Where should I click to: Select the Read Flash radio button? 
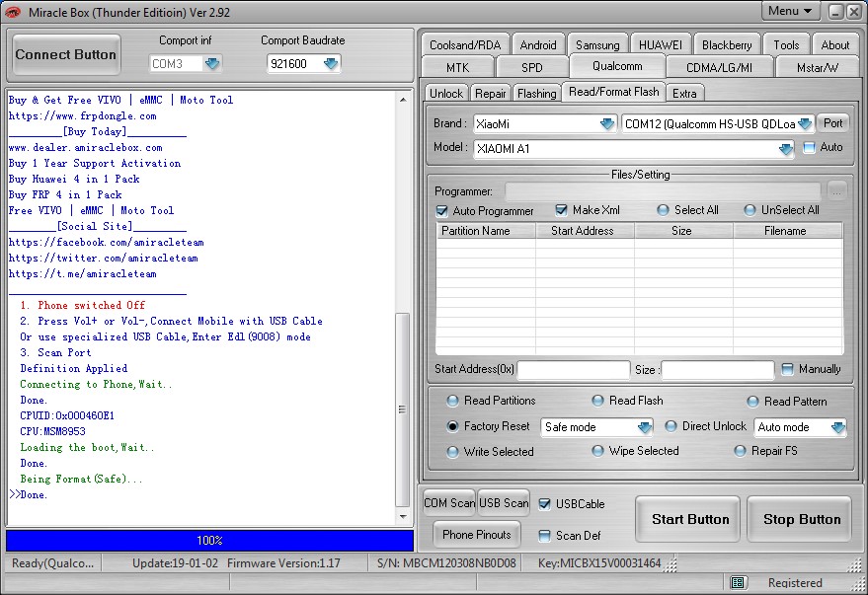[x=597, y=401]
